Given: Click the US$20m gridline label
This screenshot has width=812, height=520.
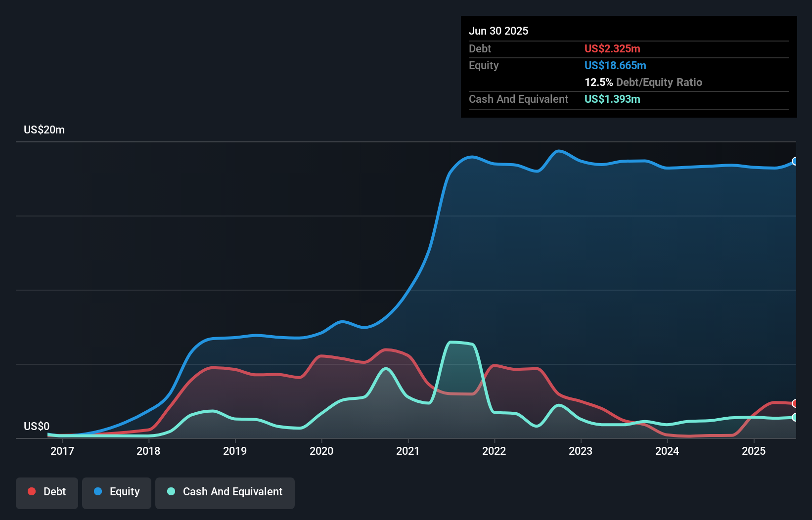Looking at the screenshot, I should click(44, 130).
